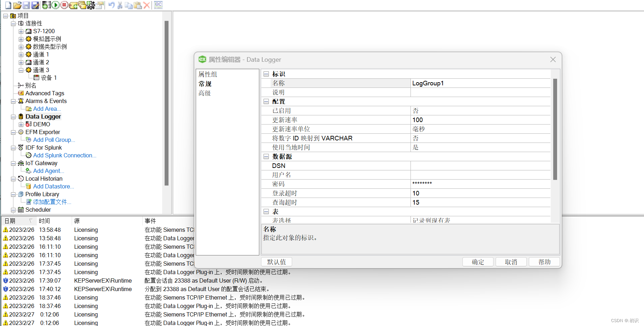
Task: Click the 默认值 button
Action: (277, 262)
